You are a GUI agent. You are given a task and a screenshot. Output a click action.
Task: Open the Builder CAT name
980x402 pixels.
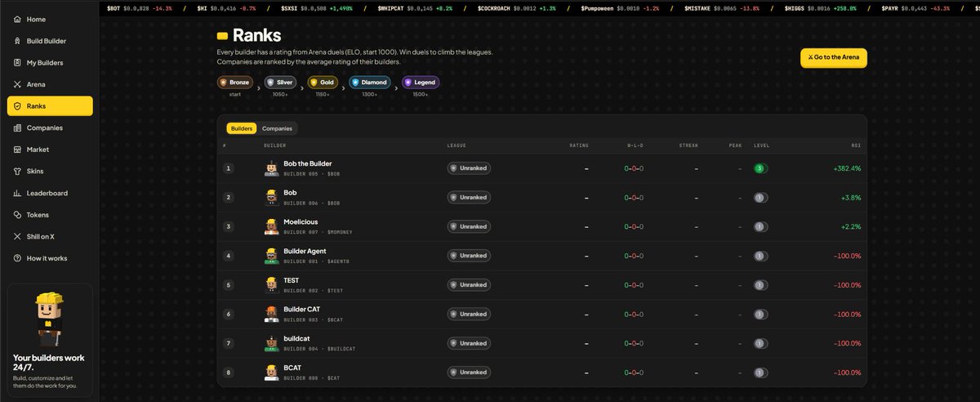pos(302,309)
